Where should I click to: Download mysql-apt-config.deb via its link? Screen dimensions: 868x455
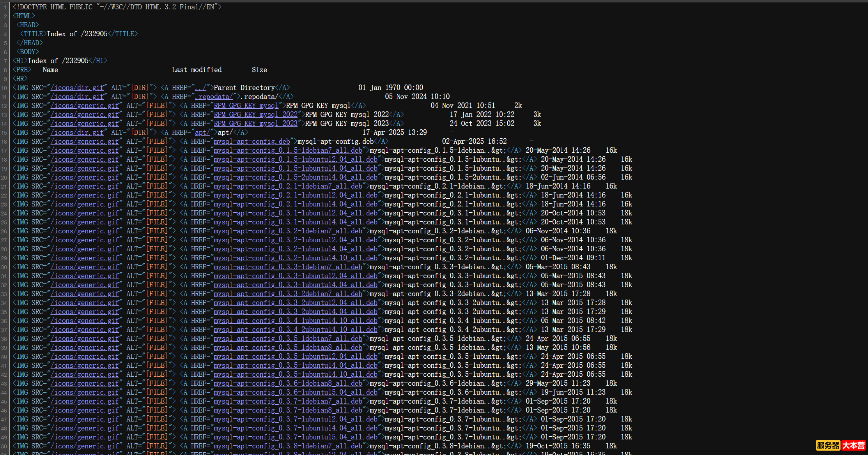tap(252, 141)
